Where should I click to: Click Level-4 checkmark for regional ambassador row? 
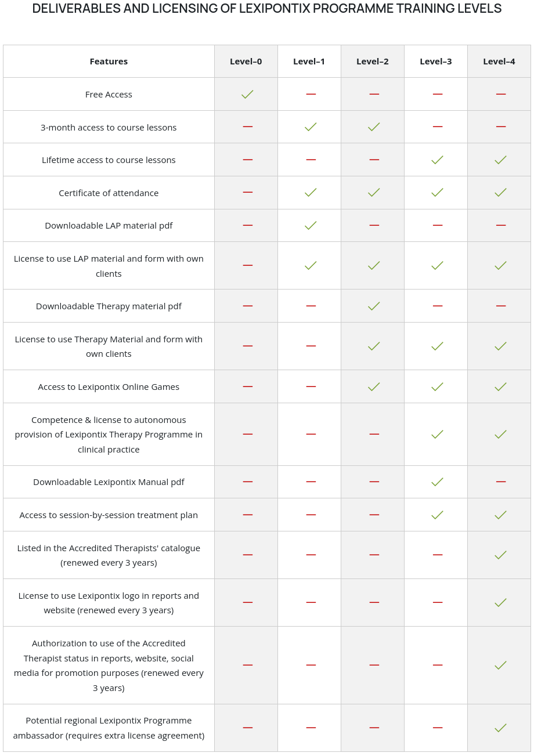(500, 728)
